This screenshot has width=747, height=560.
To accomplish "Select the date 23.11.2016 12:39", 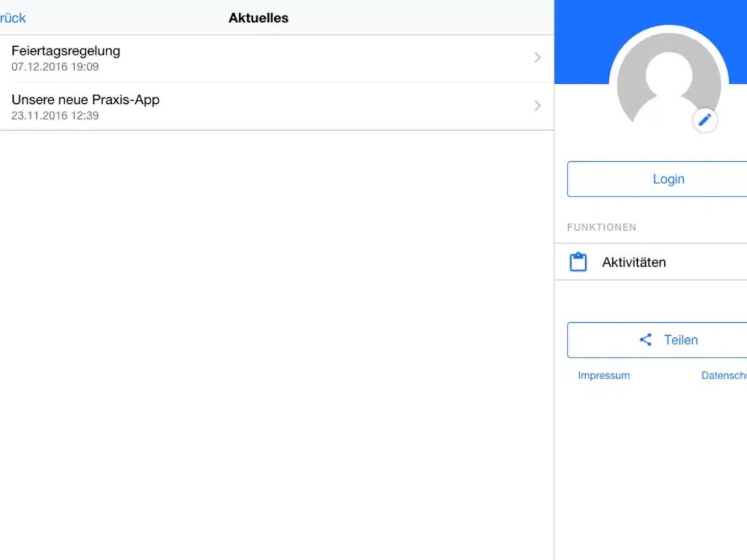I will coord(55,116).
